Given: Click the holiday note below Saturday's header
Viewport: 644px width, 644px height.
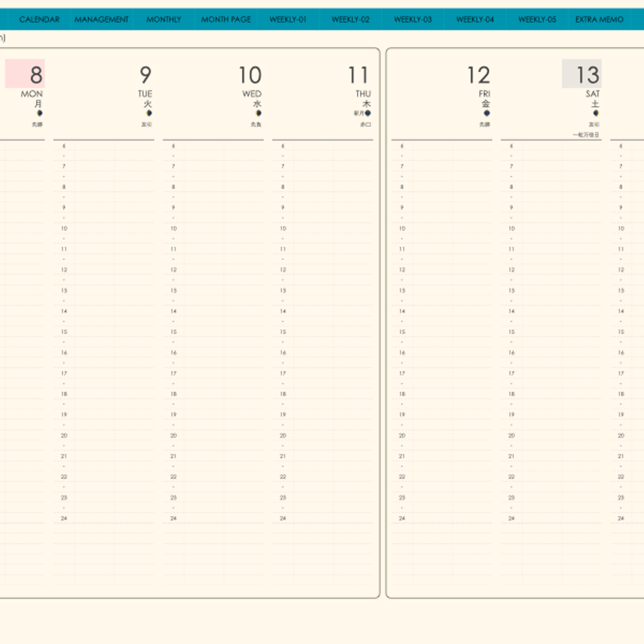Looking at the screenshot, I should pyautogui.click(x=586, y=134).
